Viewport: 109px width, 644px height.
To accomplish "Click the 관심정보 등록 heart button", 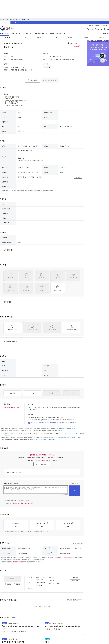I will tap(32, 80).
